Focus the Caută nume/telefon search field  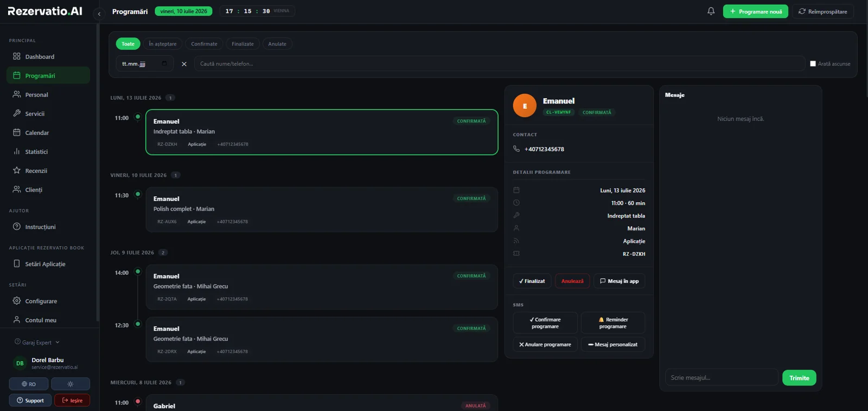click(x=500, y=63)
